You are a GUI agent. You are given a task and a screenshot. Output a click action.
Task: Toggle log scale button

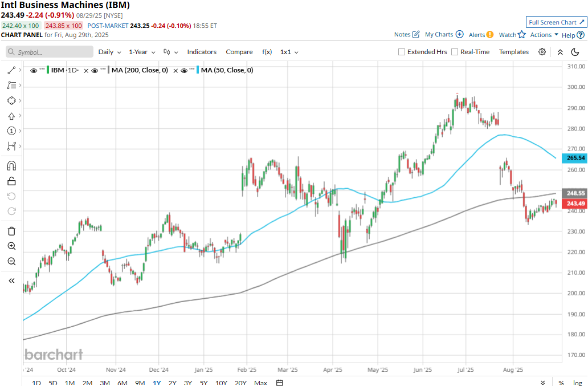pos(577,383)
